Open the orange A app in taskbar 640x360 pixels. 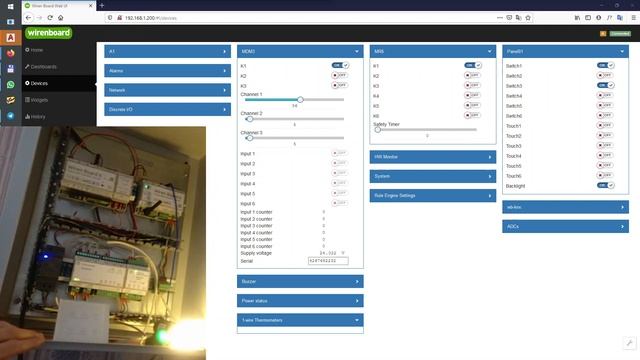pyautogui.click(x=11, y=38)
